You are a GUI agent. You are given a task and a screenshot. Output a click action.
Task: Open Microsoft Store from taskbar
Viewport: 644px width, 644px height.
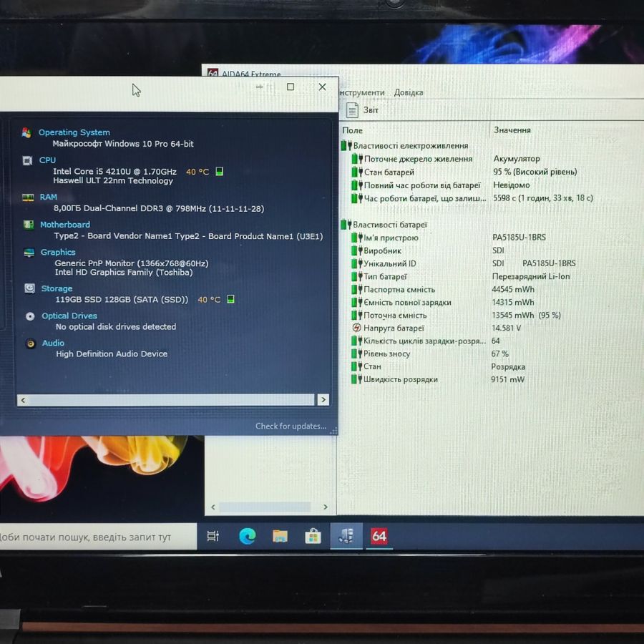[313, 536]
